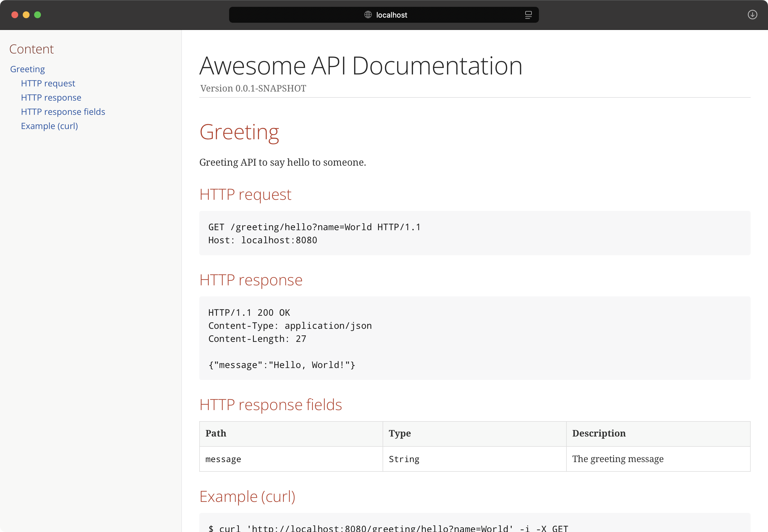Open the Greeting link in the sidebar

(x=27, y=69)
